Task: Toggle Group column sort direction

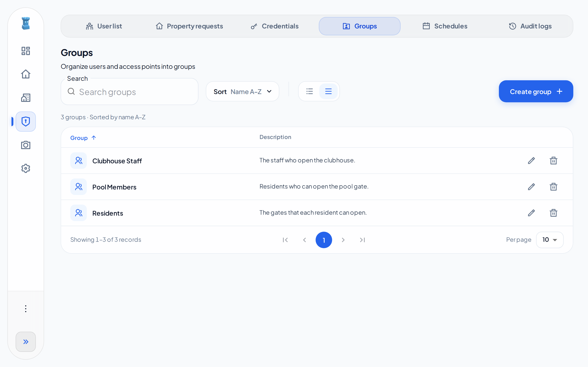Action: coord(83,138)
